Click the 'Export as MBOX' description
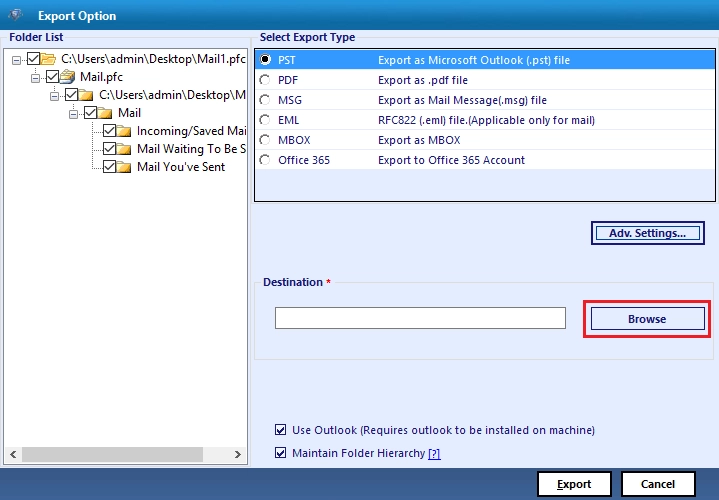This screenshot has height=500, width=719. [419, 140]
